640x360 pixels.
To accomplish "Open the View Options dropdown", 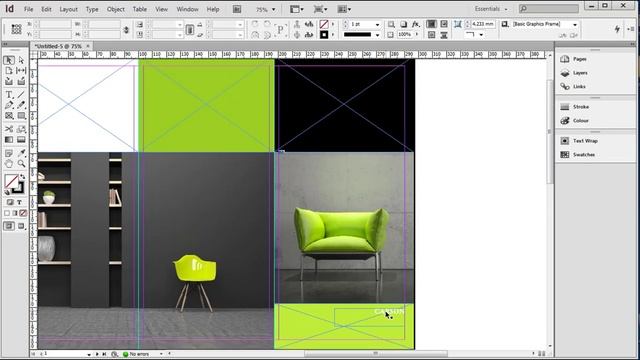I will pyautogui.click(x=297, y=9).
